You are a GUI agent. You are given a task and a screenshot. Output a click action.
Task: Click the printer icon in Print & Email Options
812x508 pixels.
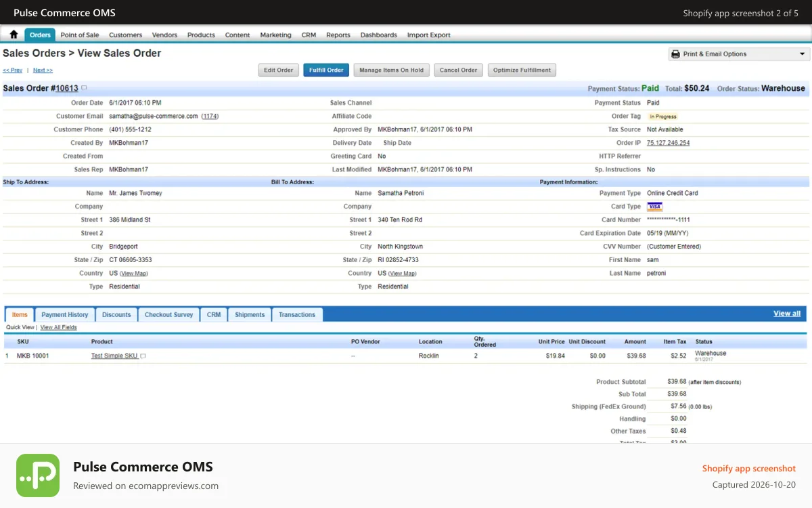point(675,54)
